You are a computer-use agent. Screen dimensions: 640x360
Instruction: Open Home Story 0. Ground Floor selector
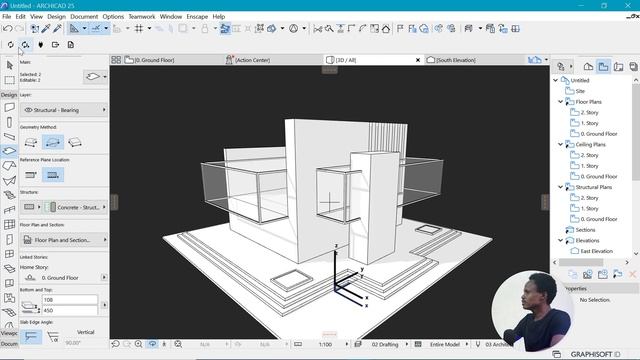(64, 278)
